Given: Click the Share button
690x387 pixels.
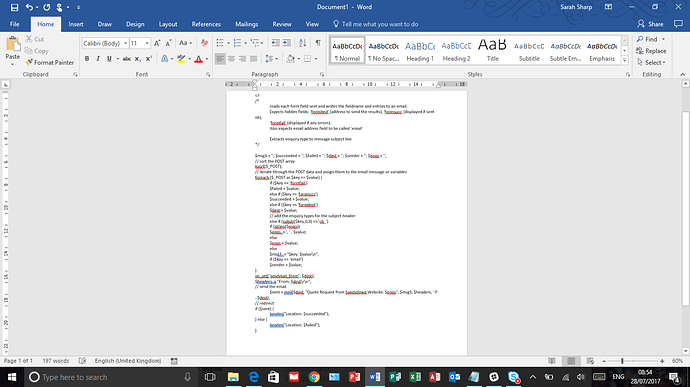Looking at the screenshot, I should click(x=650, y=24).
